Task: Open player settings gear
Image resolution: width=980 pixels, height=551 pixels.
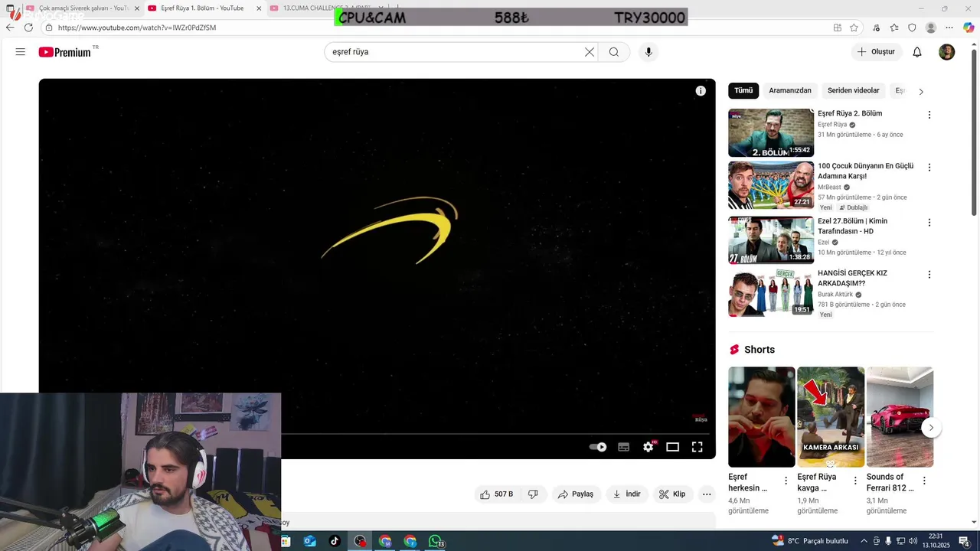Action: tap(648, 447)
